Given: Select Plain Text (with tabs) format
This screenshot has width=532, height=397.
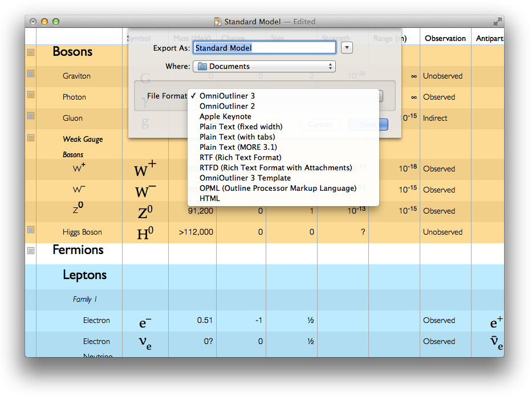Looking at the screenshot, I should coord(237,137).
